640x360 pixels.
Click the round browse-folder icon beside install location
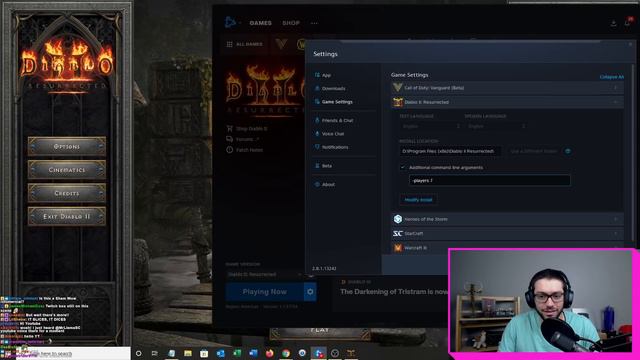tap(567, 151)
